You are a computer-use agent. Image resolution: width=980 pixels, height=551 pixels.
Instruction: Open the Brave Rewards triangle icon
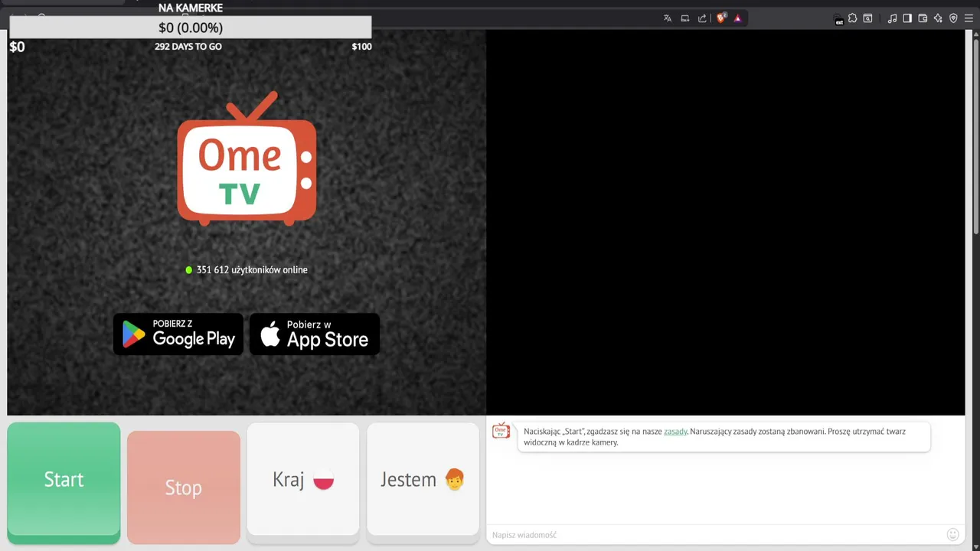point(738,18)
